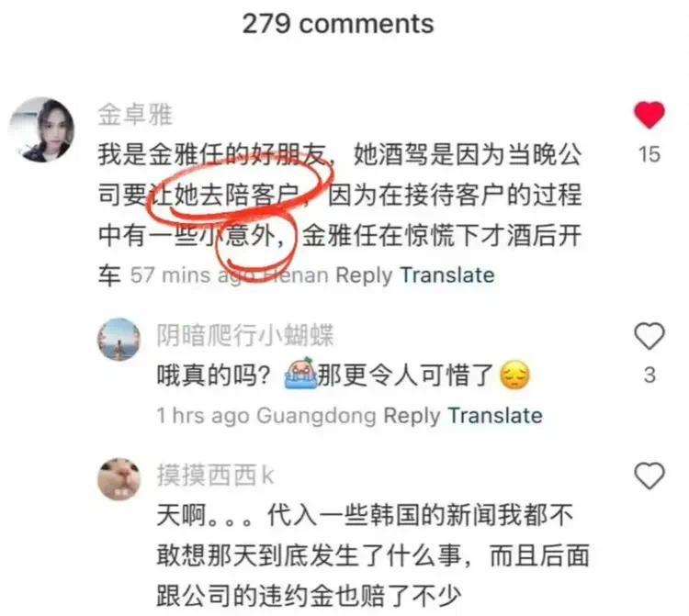The width and height of the screenshot is (689, 616).
Task: Click the 279 comments header
Action: click(x=338, y=23)
